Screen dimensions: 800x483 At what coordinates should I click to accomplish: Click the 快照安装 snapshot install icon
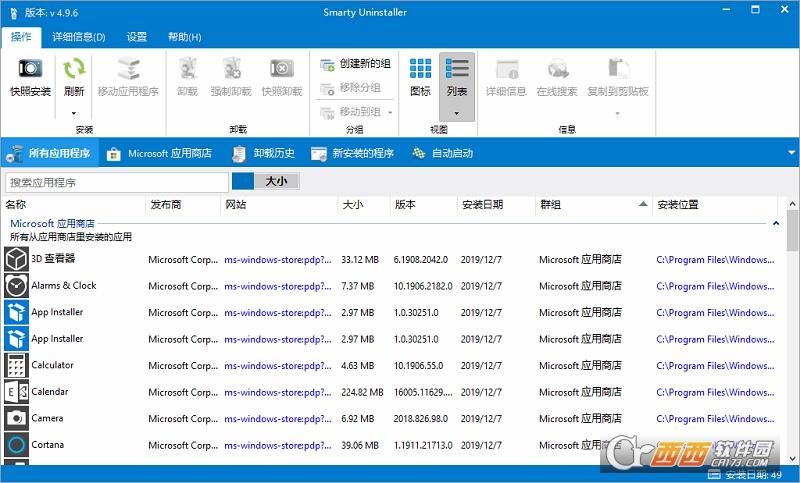point(30,68)
